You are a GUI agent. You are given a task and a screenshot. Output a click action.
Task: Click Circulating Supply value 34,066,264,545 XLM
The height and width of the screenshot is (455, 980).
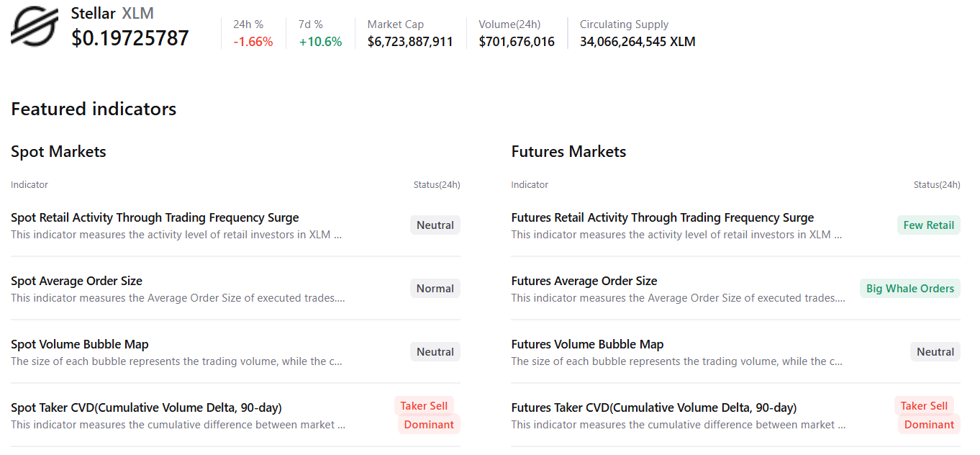tap(638, 42)
